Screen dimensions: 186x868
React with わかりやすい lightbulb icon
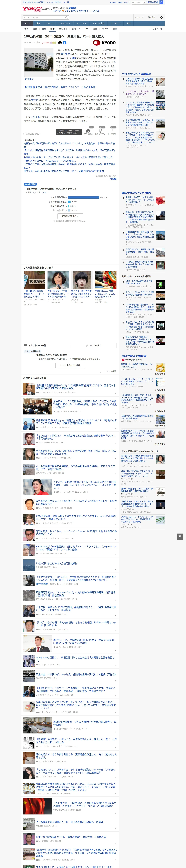(x=100, y=131)
